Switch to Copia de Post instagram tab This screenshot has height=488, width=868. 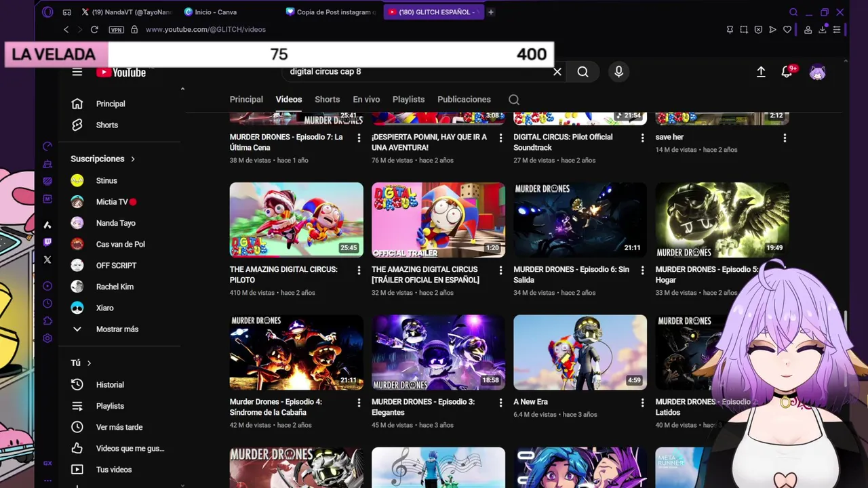(330, 12)
